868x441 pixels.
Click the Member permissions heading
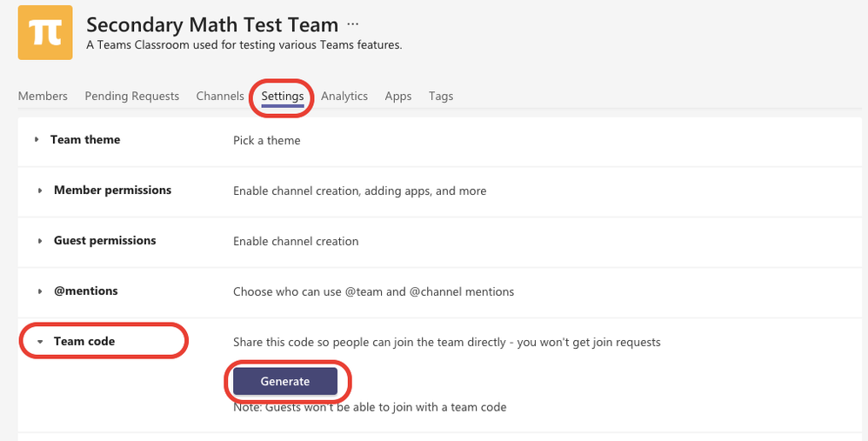112,190
